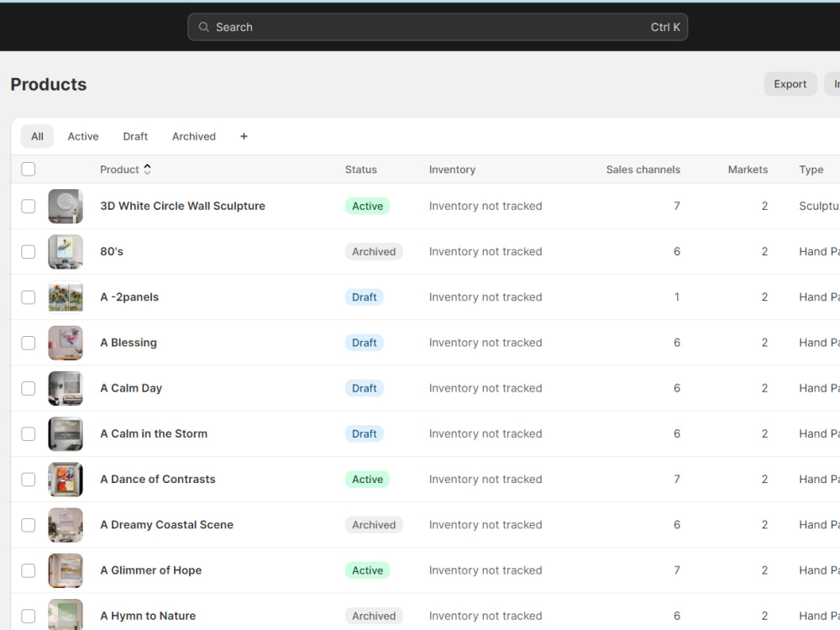Image resolution: width=840 pixels, height=630 pixels.
Task: Open A Hymn to Nature thumbnail
Action: tap(66, 615)
